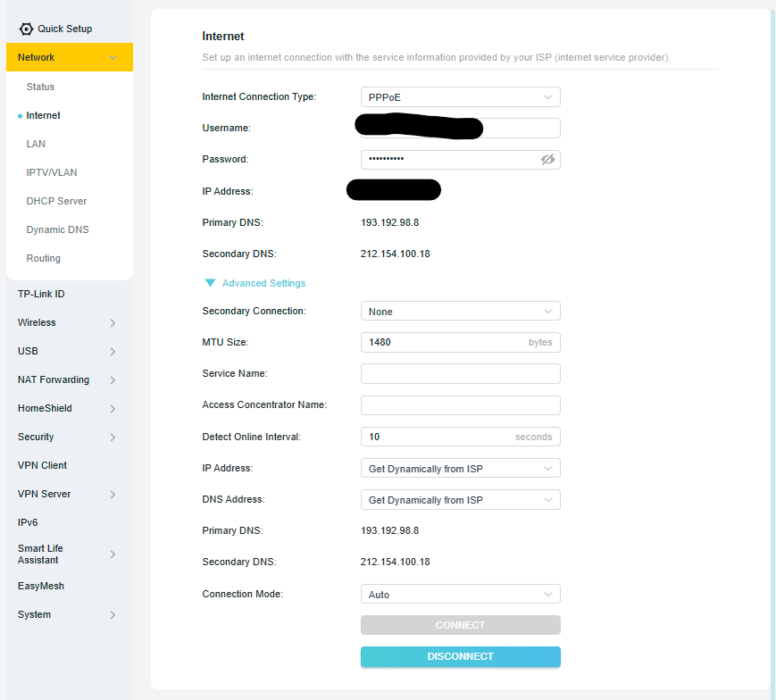Open the Connection Mode dropdown
The height and width of the screenshot is (700, 776).
point(460,594)
